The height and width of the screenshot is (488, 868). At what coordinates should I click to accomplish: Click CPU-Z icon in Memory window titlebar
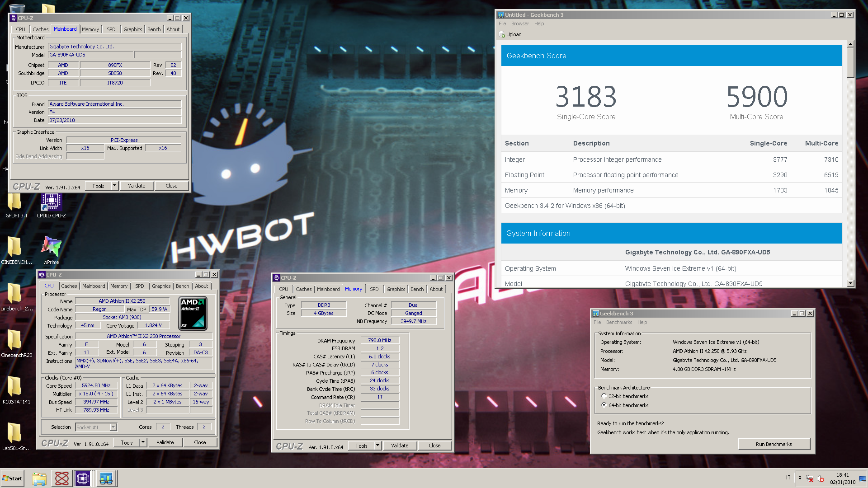[x=277, y=278]
